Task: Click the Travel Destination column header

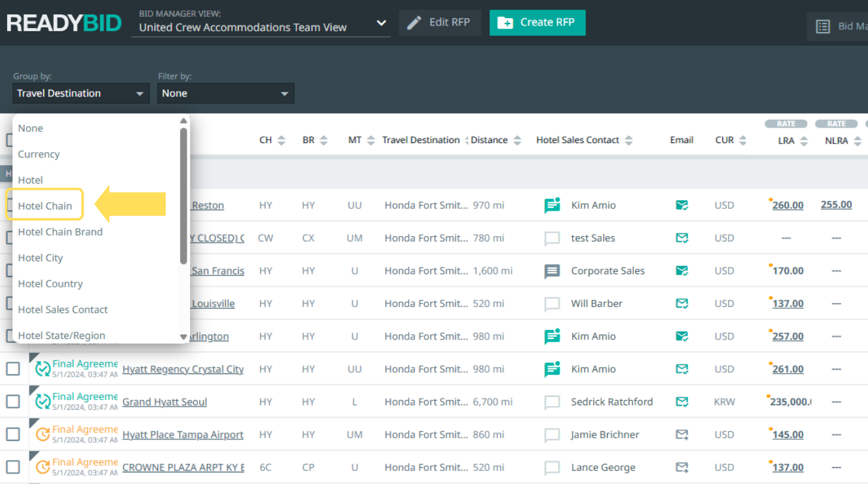Action: 421,140
